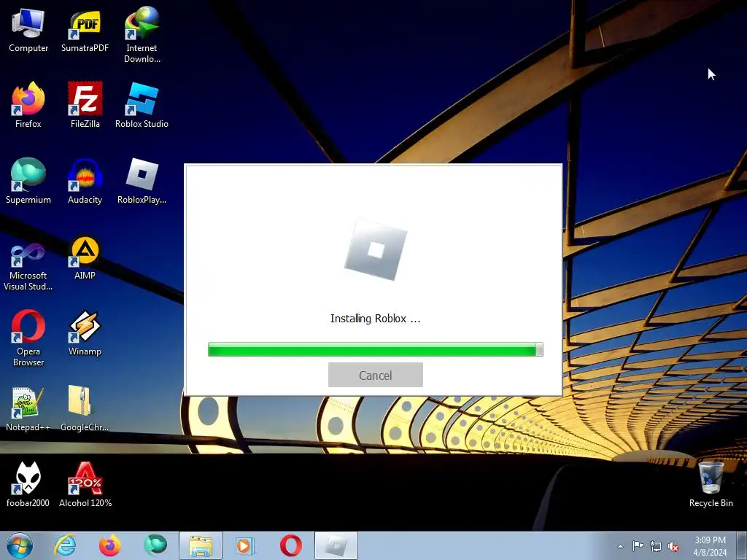The width and height of the screenshot is (747, 560).
Task: Select the Notepad++ desktop shortcut
Action: [28, 408]
